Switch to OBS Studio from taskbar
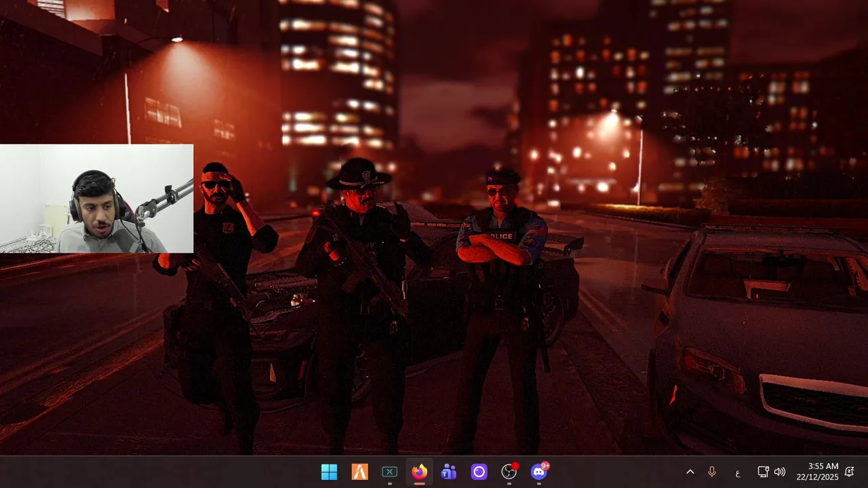868x488 pixels. (x=509, y=472)
